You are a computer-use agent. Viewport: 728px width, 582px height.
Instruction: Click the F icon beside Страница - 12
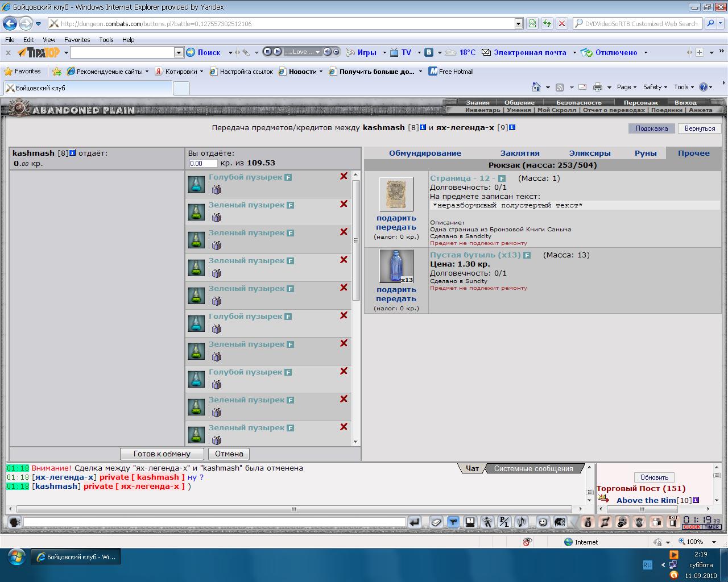502,178
